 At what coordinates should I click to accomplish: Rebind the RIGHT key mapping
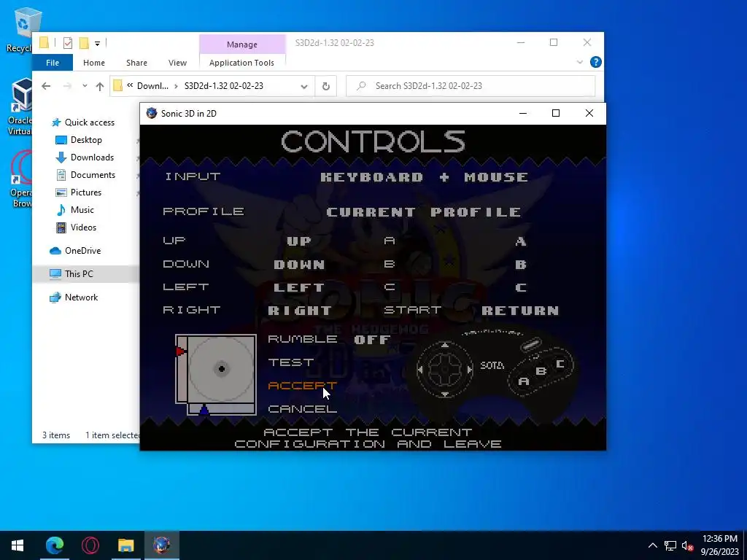300,311
